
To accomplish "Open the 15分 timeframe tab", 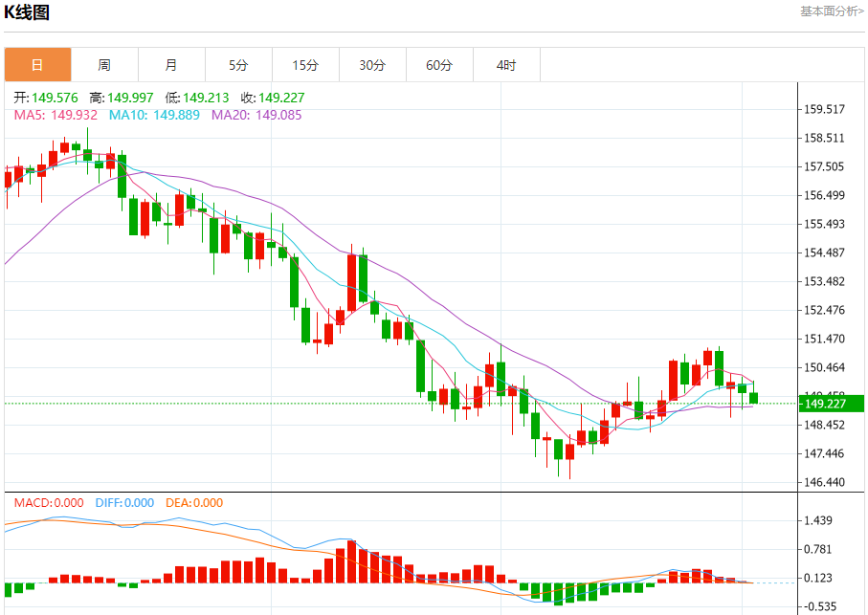I will point(305,65).
